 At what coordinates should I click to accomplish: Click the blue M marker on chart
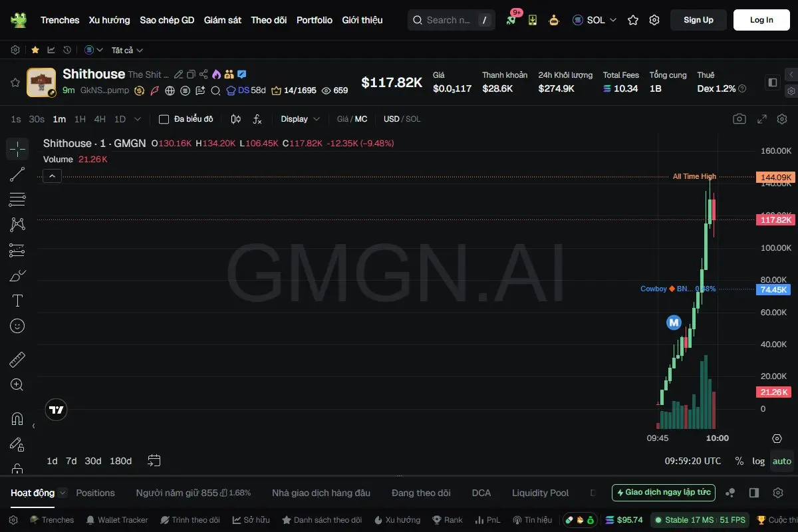pos(674,323)
